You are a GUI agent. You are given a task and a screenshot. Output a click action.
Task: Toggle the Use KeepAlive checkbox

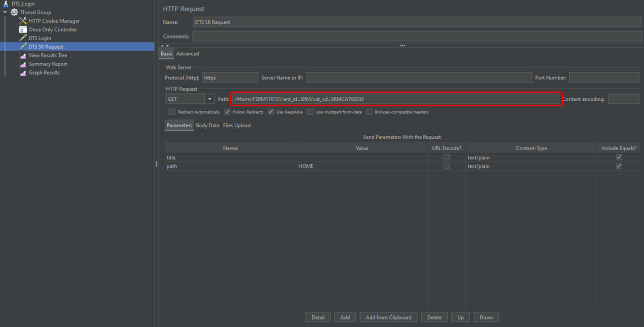[x=271, y=112]
